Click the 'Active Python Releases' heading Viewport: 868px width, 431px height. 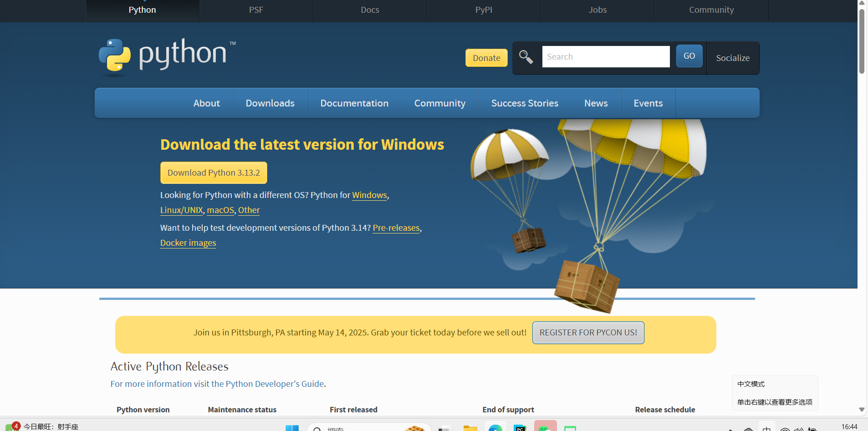[x=169, y=366]
